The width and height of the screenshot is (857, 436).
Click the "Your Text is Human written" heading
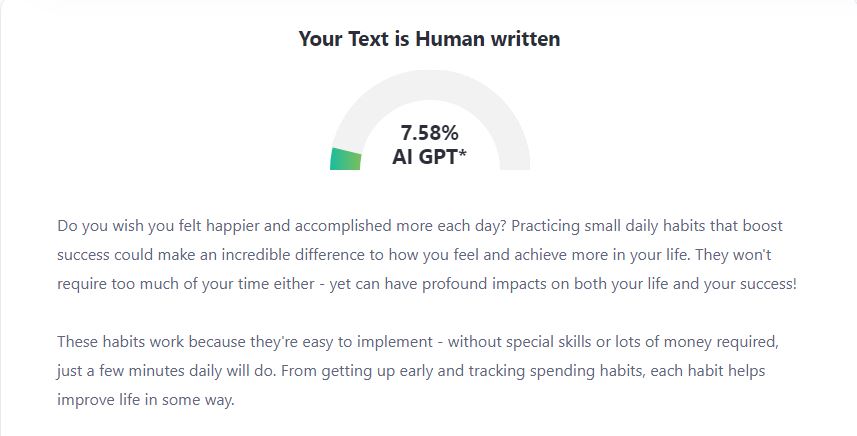click(x=429, y=39)
